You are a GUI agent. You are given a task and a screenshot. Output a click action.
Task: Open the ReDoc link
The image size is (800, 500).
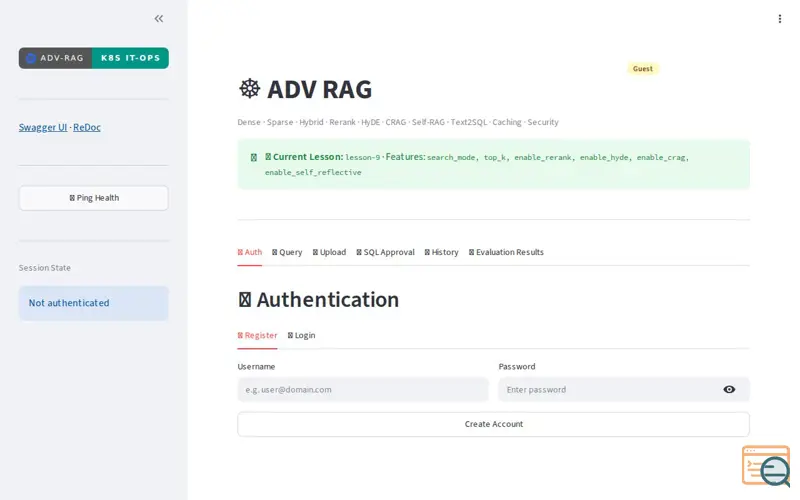(87, 127)
